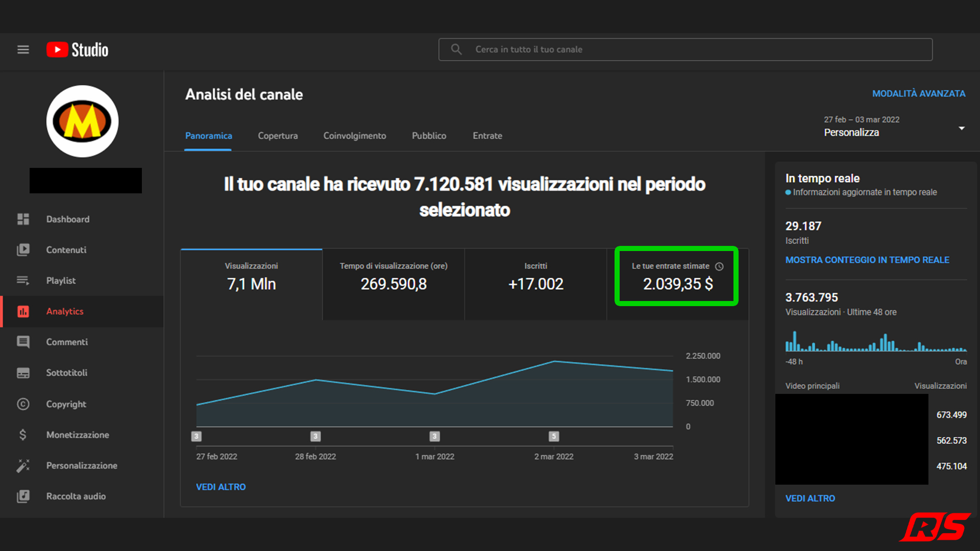The height and width of the screenshot is (551, 980).
Task: Click the channel avatar logo
Action: (x=82, y=121)
